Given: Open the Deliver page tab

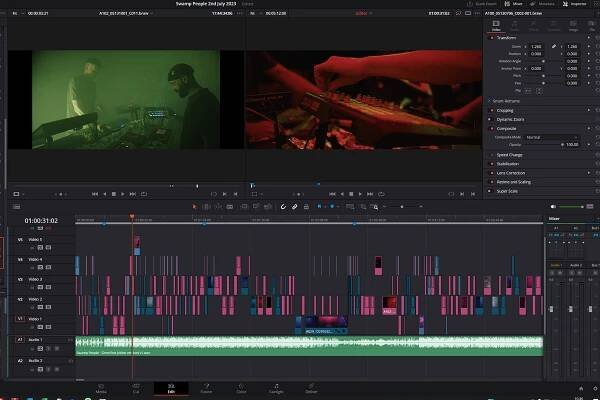Looking at the screenshot, I should pos(311,389).
